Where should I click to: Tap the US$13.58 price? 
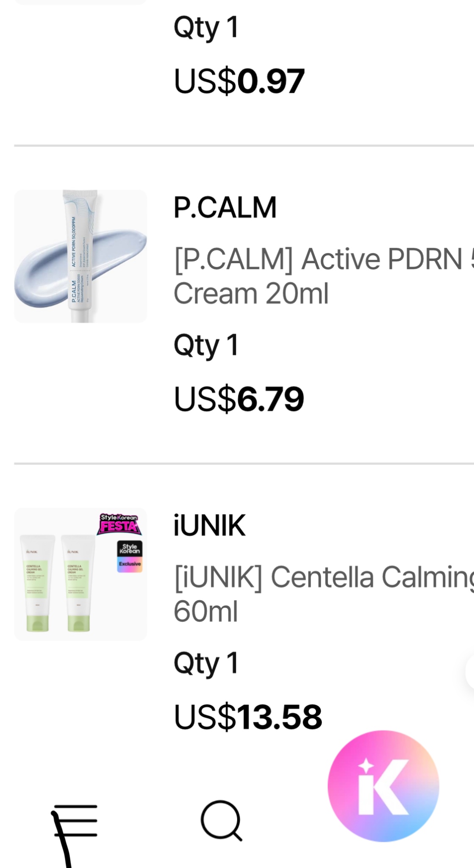click(x=248, y=717)
